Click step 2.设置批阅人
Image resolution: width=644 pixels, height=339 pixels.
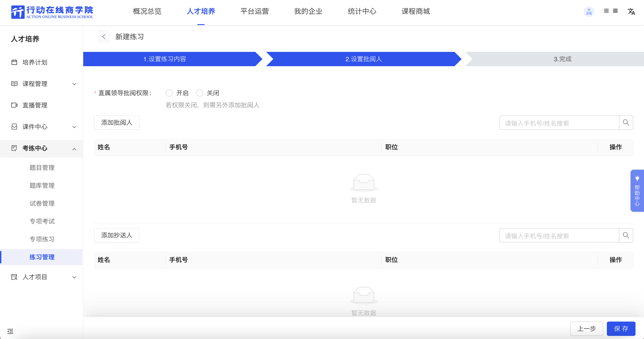point(363,59)
